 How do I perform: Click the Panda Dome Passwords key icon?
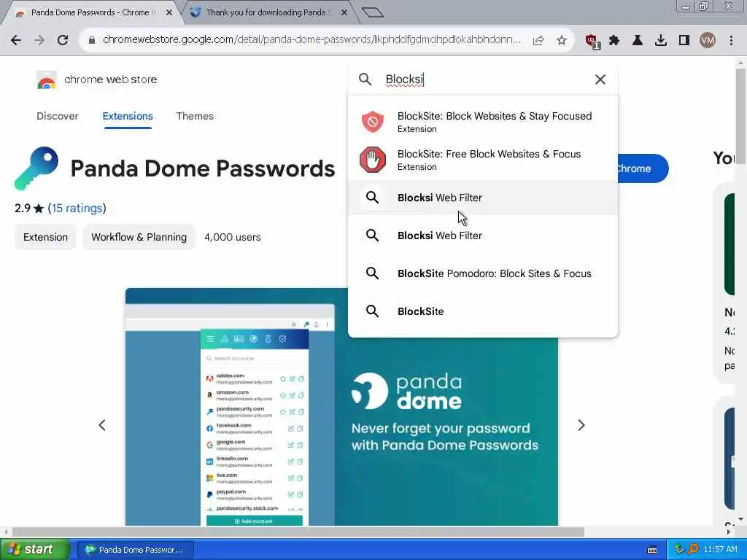36,168
